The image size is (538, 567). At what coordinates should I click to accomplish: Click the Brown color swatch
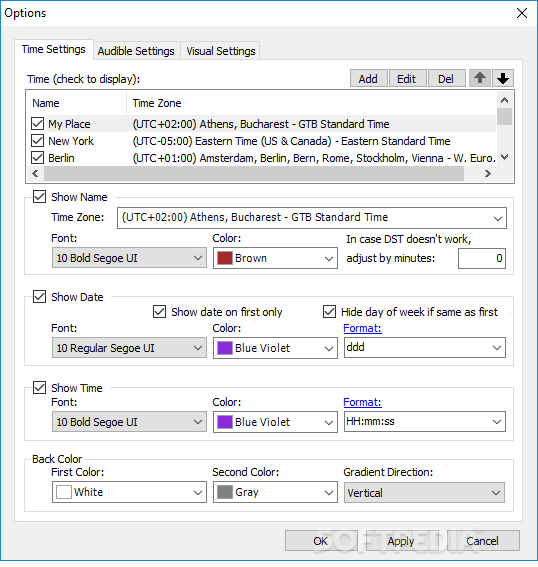(x=225, y=258)
